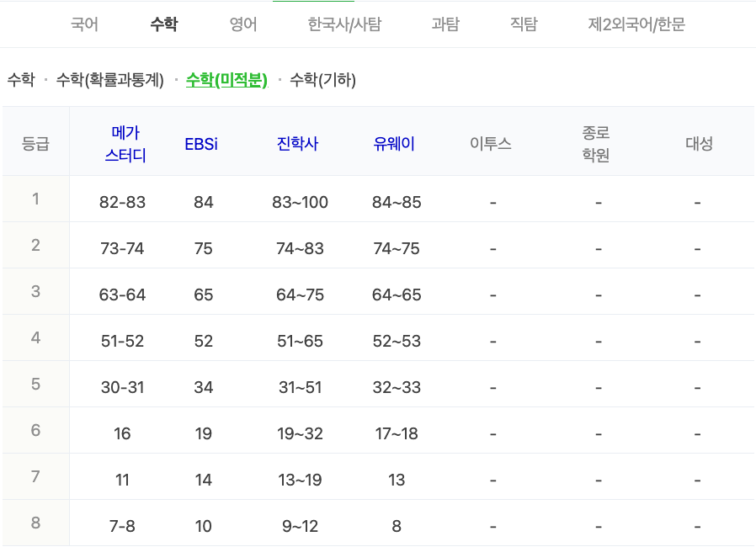Image resolution: width=756 pixels, height=547 pixels.
Task: Switch to the 국어 subject tab
Action: tap(84, 24)
